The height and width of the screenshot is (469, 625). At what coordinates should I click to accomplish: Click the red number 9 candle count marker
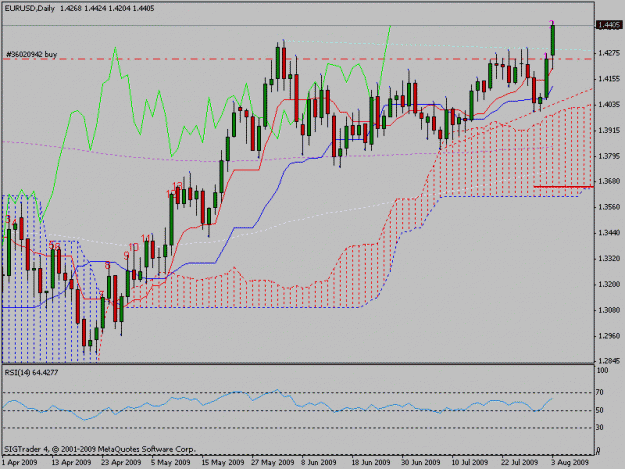(x=126, y=255)
